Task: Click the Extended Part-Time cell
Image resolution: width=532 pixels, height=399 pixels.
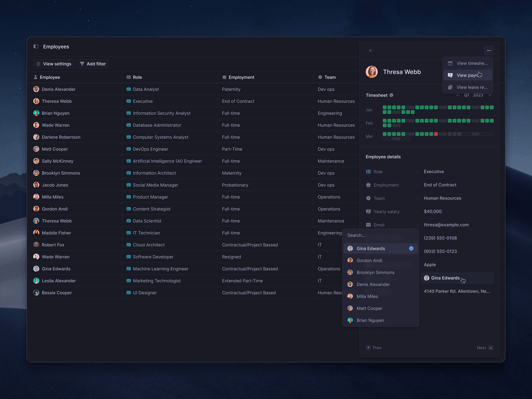Action: (266, 281)
